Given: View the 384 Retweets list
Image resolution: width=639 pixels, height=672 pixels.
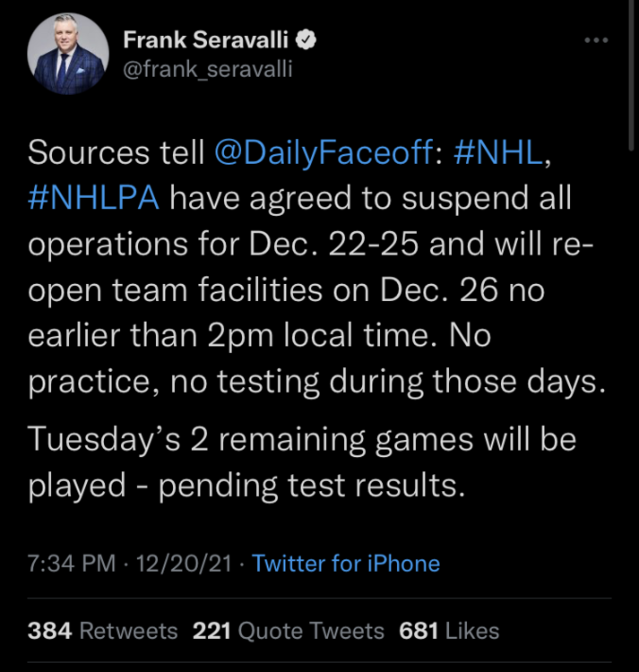Looking at the screenshot, I should [x=103, y=631].
